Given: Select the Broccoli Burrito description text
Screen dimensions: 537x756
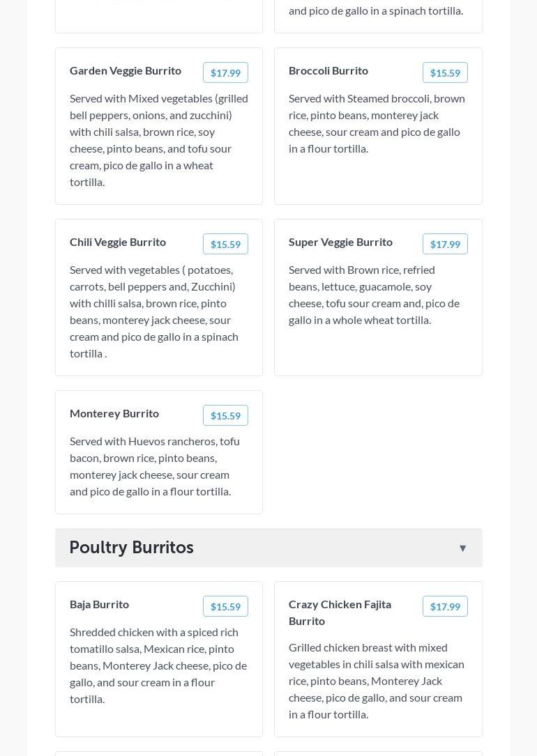Looking at the screenshot, I should [377, 123].
